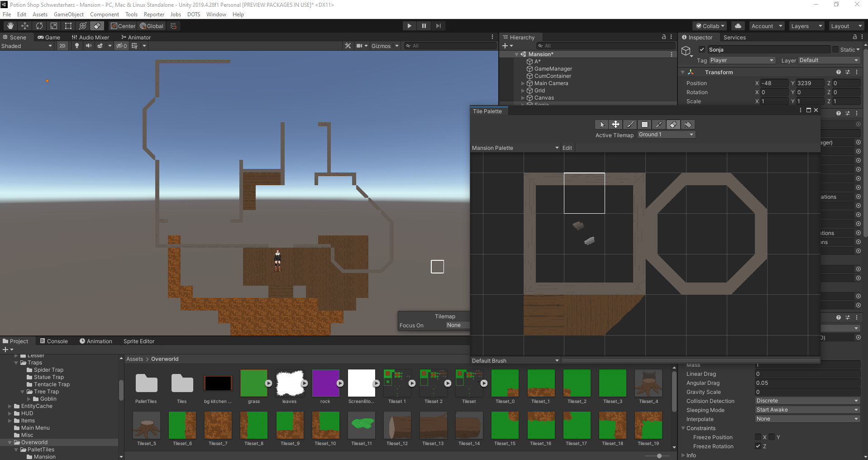
Task: Click the Pause button in the toolbar
Action: (x=424, y=26)
